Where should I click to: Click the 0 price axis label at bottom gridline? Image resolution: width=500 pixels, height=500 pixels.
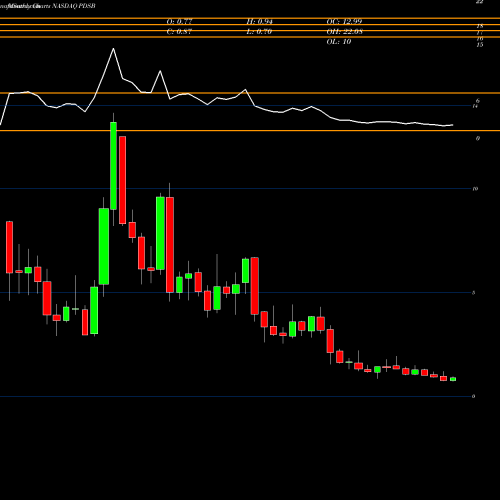coord(474,396)
